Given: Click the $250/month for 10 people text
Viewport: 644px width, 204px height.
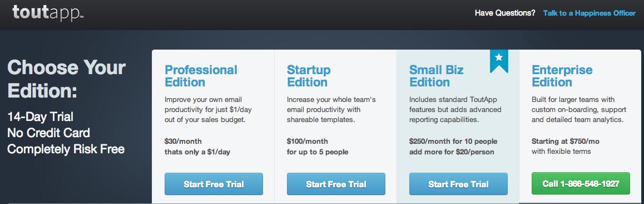Looking at the screenshot, I should tap(453, 142).
